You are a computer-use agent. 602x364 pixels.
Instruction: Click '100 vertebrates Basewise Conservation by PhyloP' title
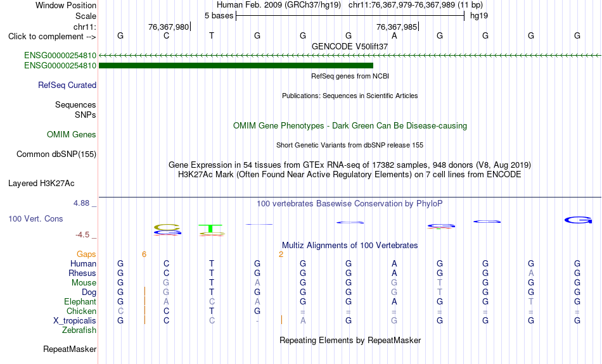pyautogui.click(x=350, y=204)
